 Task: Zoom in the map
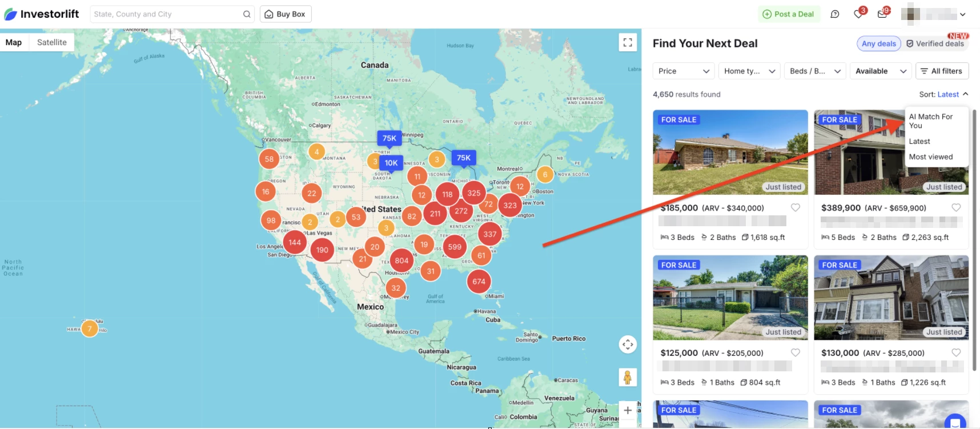(628, 410)
